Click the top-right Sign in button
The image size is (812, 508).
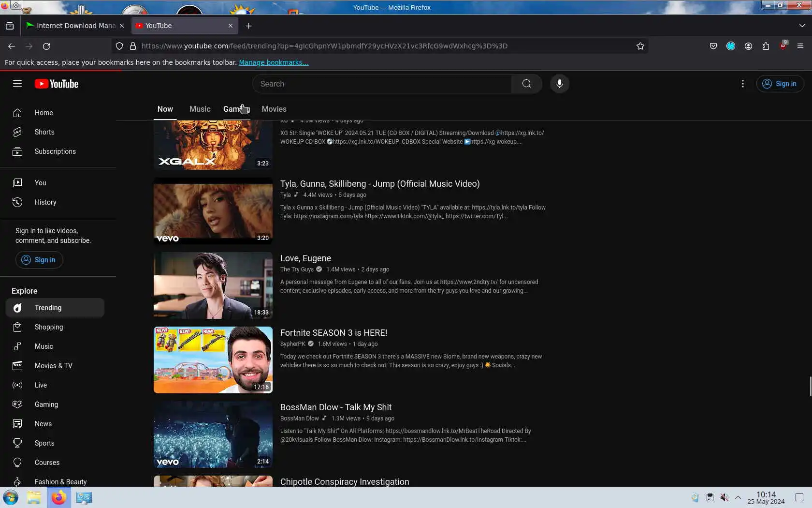pos(780,84)
